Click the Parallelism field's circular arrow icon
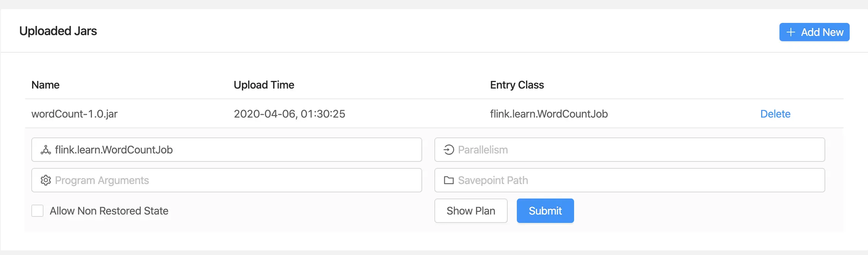The width and height of the screenshot is (868, 255). (449, 150)
